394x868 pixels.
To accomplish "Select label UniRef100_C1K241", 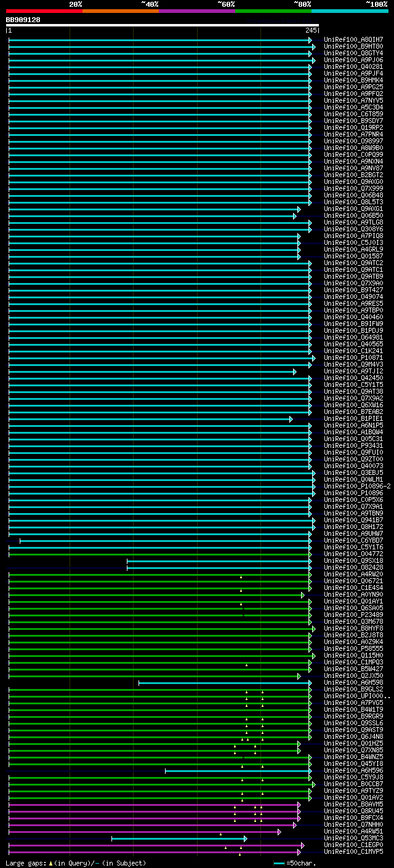I will tap(353, 351).
